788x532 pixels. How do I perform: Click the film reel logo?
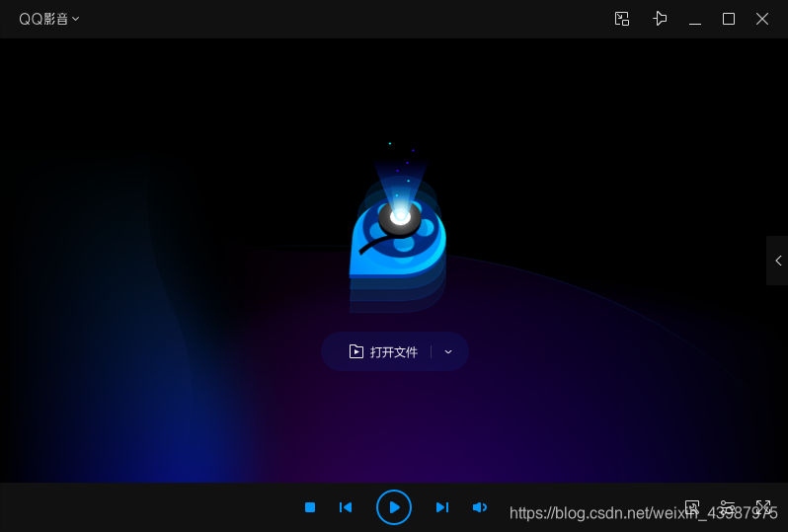tap(398, 240)
